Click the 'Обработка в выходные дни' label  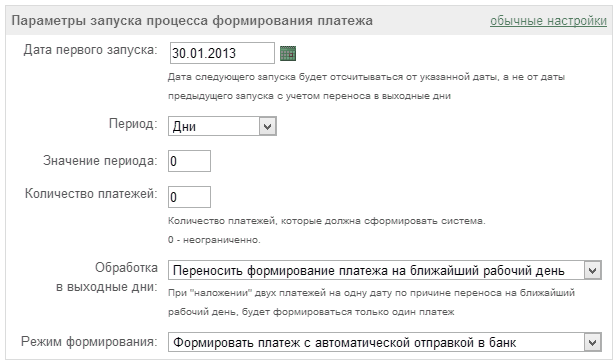[107, 277]
